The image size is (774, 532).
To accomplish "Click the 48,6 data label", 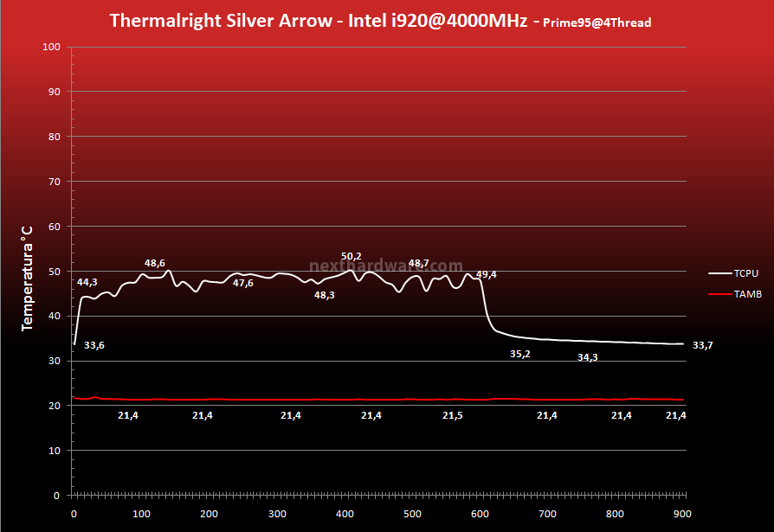I will [x=154, y=263].
